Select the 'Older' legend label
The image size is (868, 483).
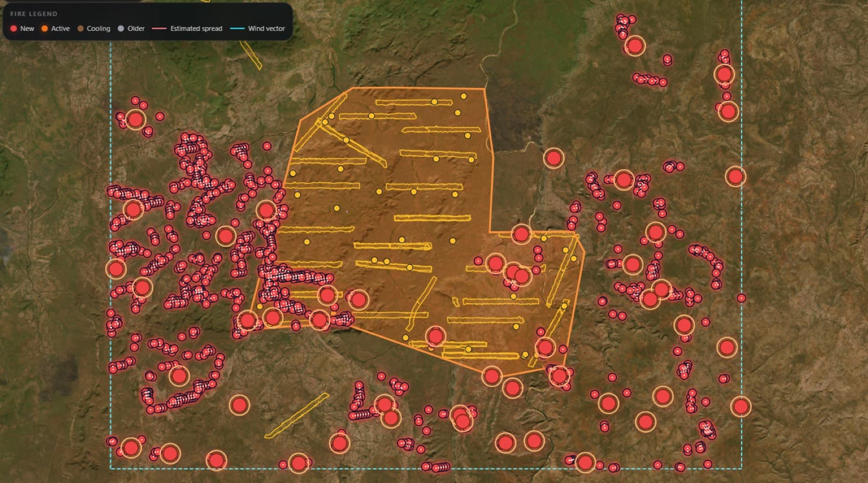click(x=136, y=28)
